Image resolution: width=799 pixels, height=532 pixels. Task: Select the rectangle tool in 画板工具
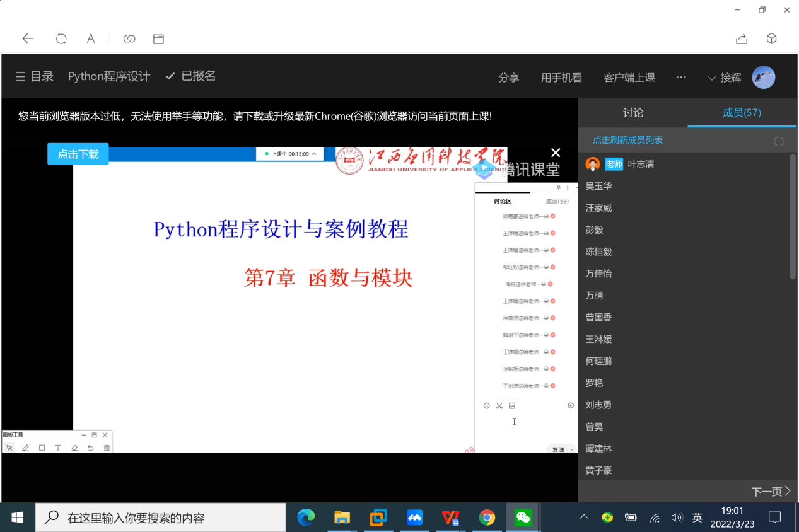[x=42, y=448]
